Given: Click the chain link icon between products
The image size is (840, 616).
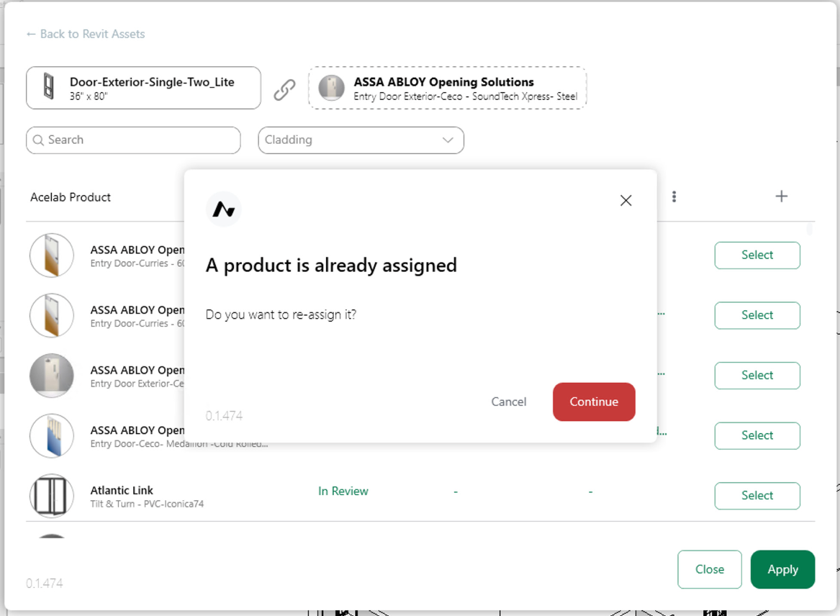Looking at the screenshot, I should tap(284, 89).
